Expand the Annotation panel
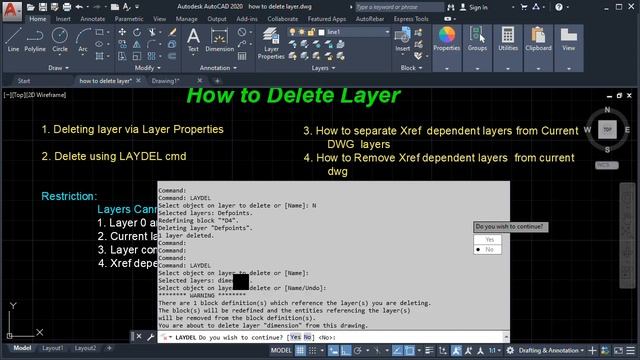Screen dimensions: 640x360 click(x=218, y=68)
